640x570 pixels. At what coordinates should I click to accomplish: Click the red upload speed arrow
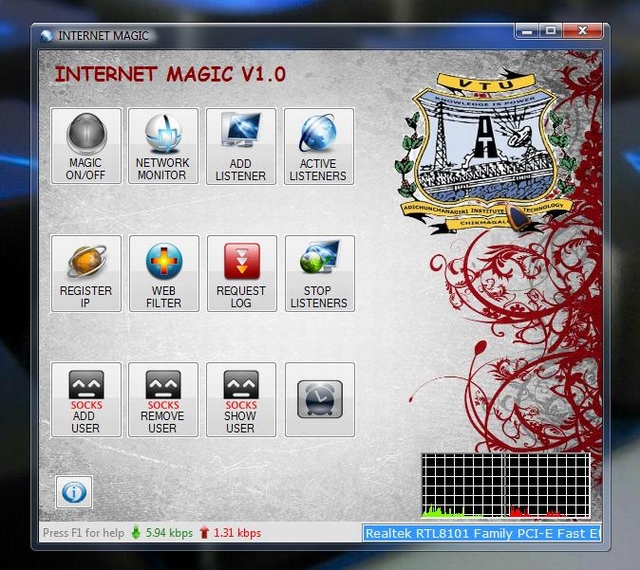tap(204, 533)
